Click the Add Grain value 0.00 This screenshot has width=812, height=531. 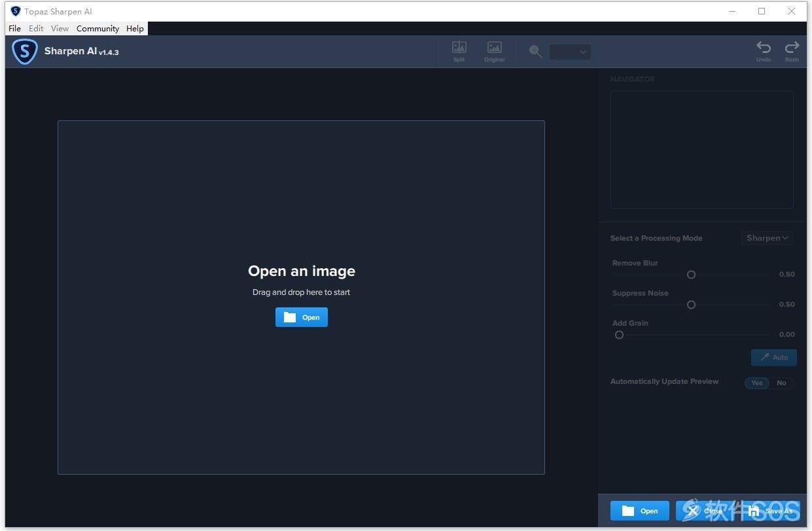[786, 334]
